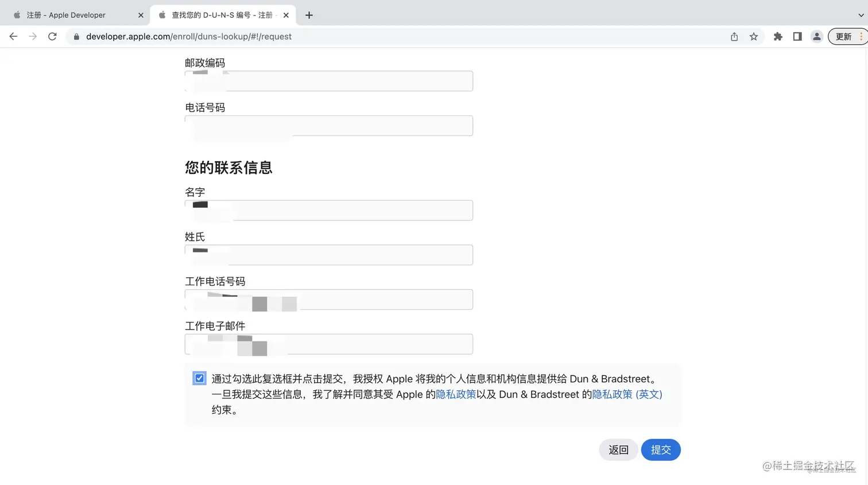Screen dimensions: 868x485
Task: Open a new browser tab
Action: 309,15
